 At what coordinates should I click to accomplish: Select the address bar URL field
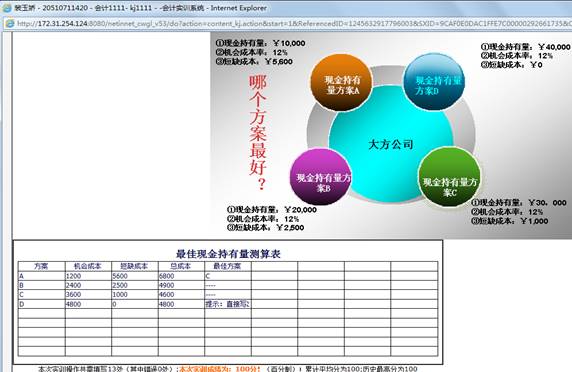(x=292, y=23)
